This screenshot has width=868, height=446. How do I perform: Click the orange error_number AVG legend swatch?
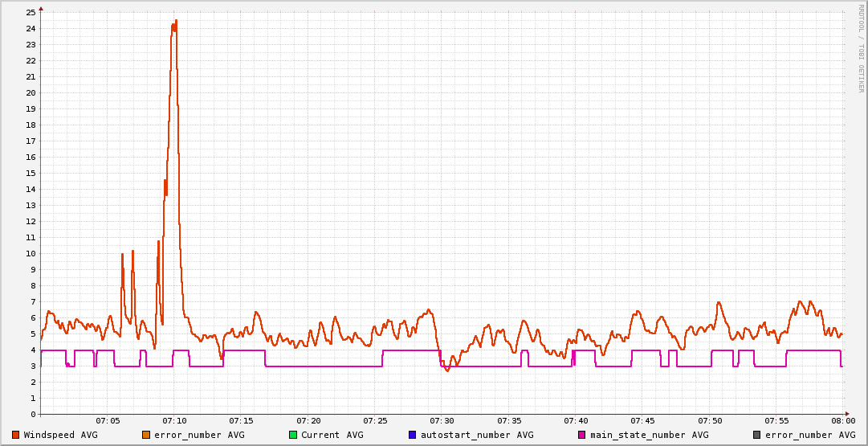tap(146, 435)
